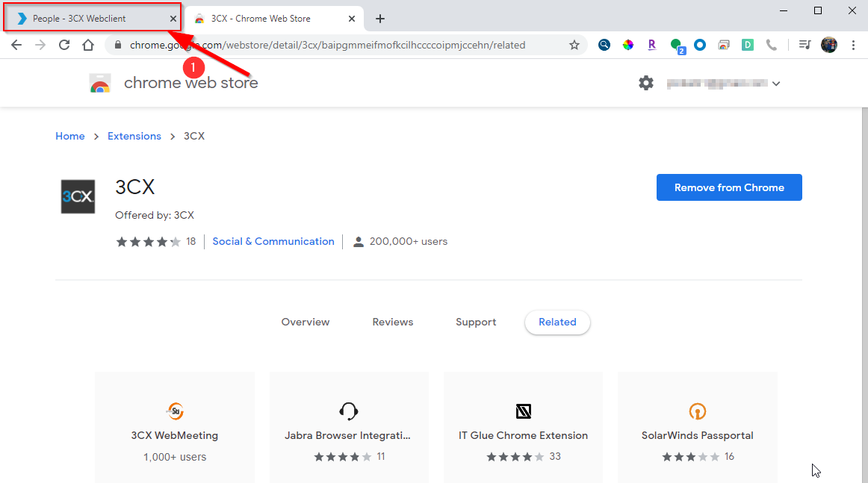Open the multicolor wheel extension
The width and height of the screenshot is (868, 483).
(x=627, y=45)
